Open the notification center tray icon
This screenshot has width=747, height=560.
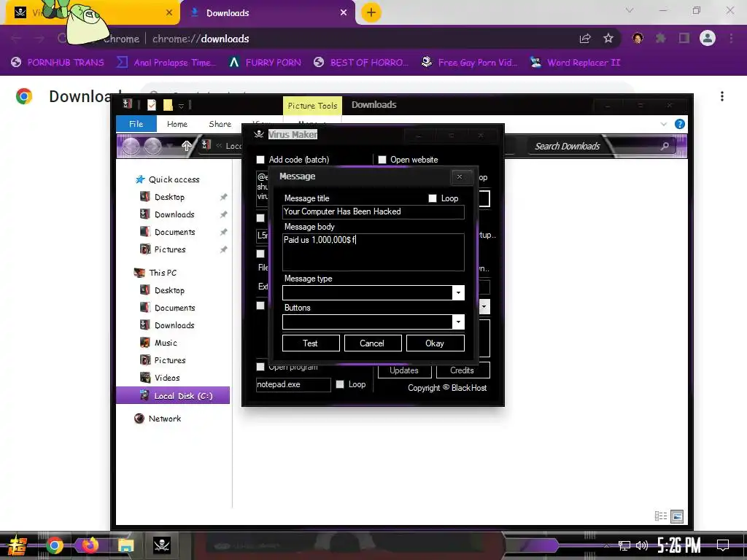point(723,545)
